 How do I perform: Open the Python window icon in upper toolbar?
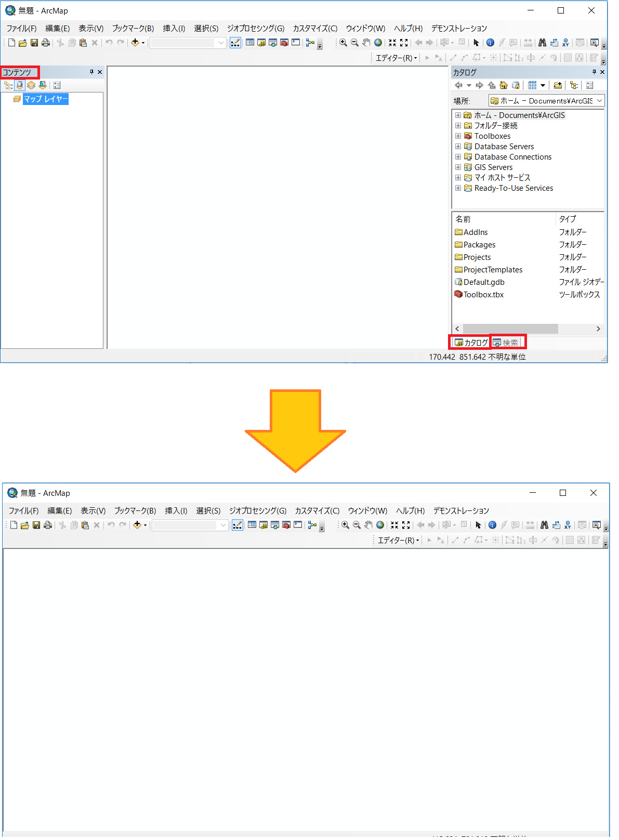pyautogui.click(x=296, y=43)
